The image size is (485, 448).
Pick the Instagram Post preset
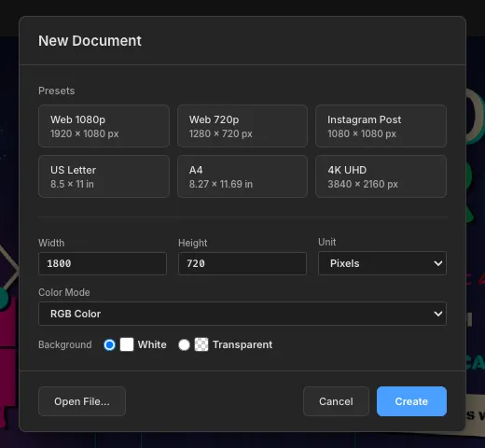[381, 126]
